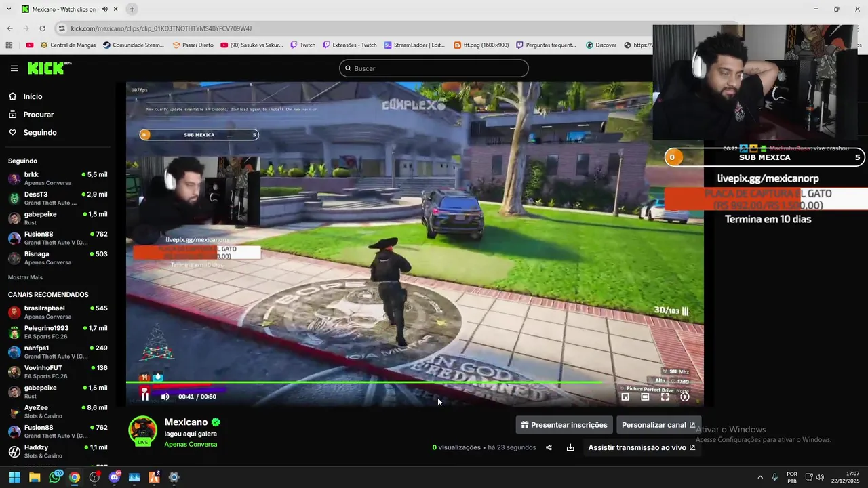This screenshot has width=868, height=488.
Task: Show hidden tray icons chevron
Action: point(759,477)
